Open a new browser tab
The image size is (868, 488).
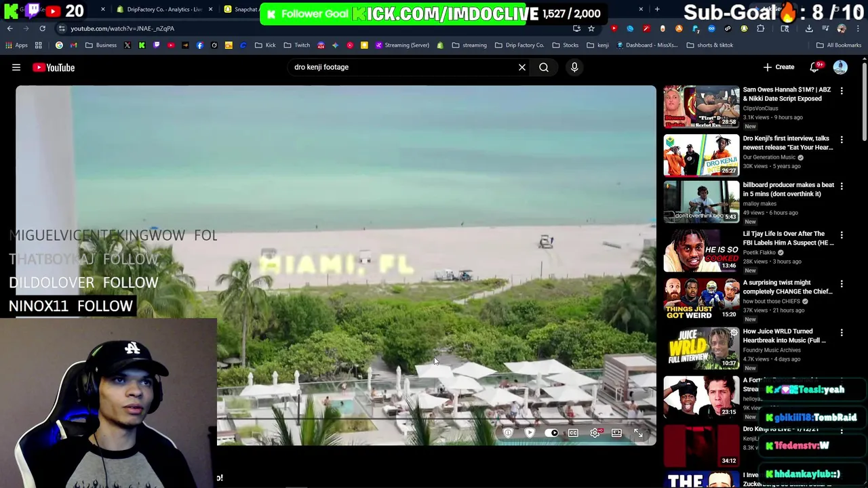click(x=657, y=9)
